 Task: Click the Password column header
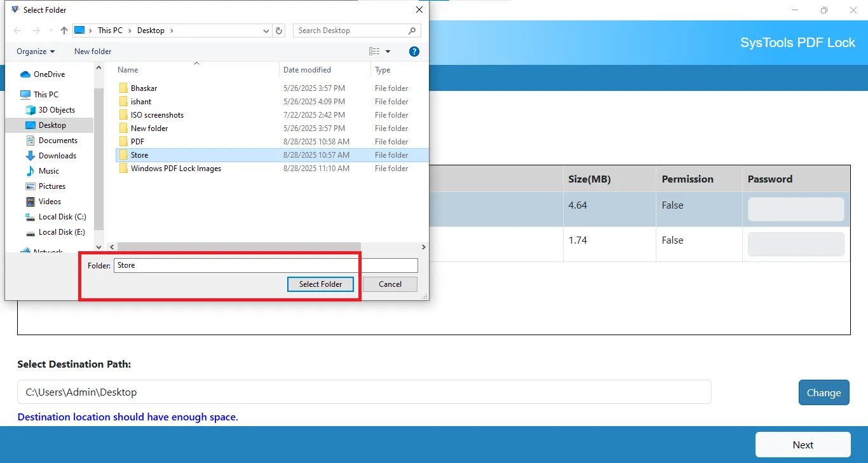coord(770,179)
